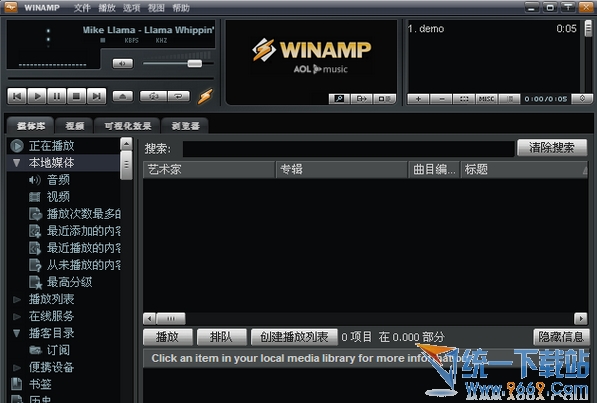597x403 pixels.
Task: Sort by the 曲目编号 column header
Action: coord(434,170)
